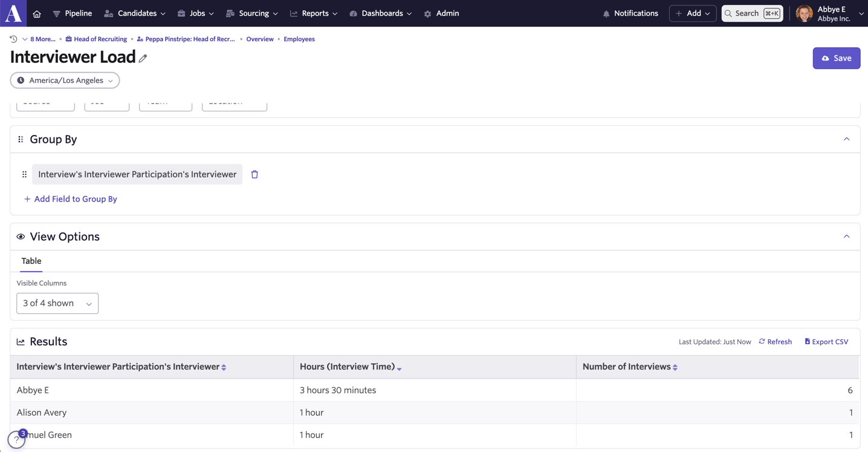The image size is (868, 452).
Task: Change the America/Los Angeles timezone
Action: (x=65, y=80)
